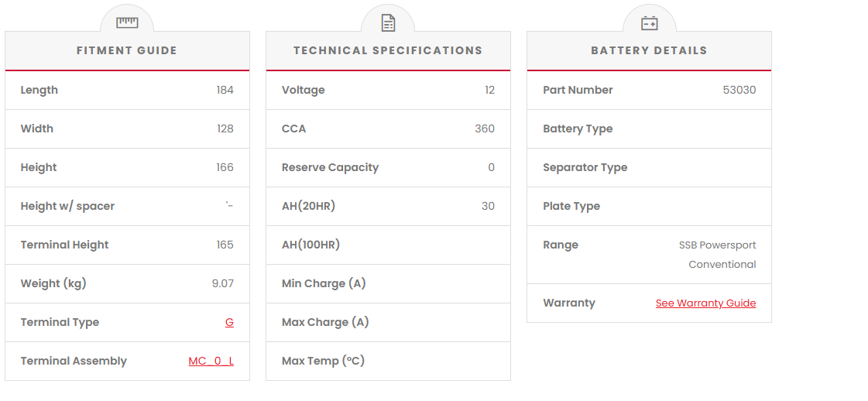This screenshot has height=401, width=868.
Task: Click the CCA value 360
Action: point(484,129)
